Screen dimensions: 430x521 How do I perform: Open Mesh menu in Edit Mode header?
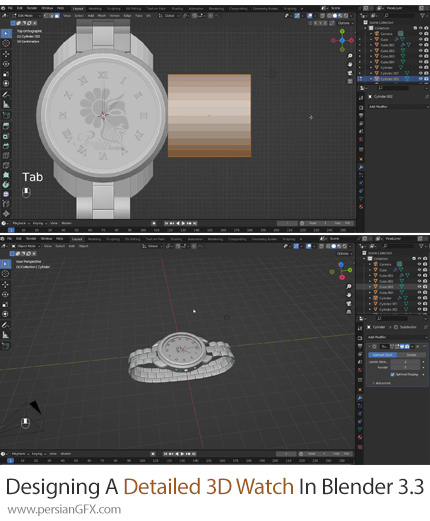point(102,15)
